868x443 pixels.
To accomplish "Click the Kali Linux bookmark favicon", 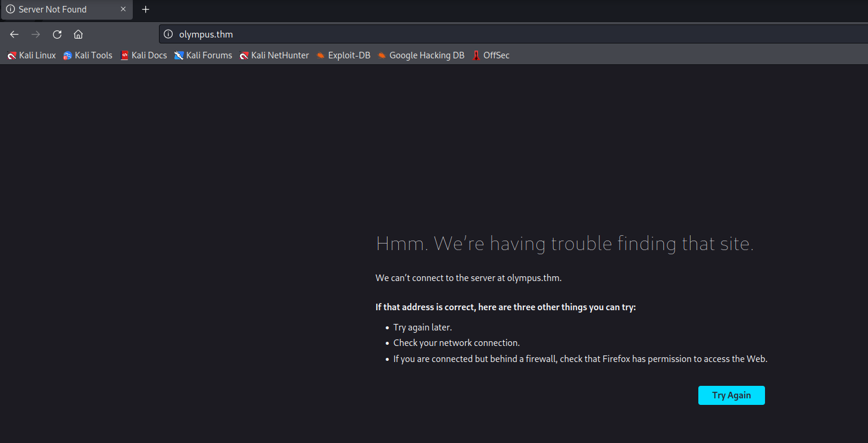I will click(x=12, y=55).
